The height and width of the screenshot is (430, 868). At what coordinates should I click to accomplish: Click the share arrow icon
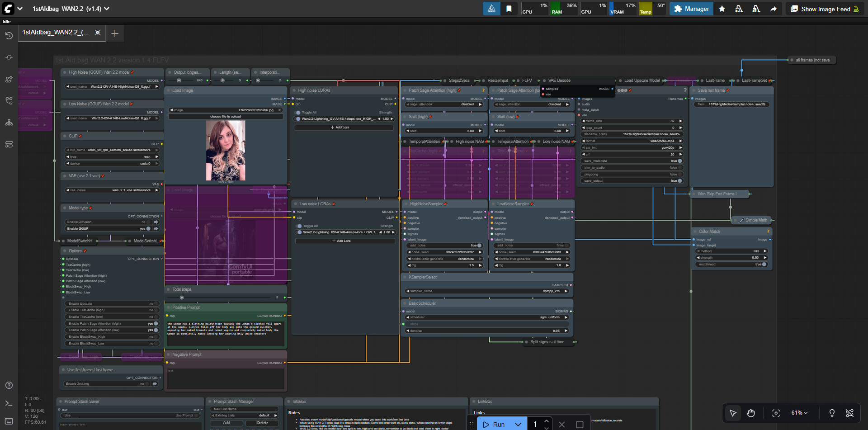(774, 9)
